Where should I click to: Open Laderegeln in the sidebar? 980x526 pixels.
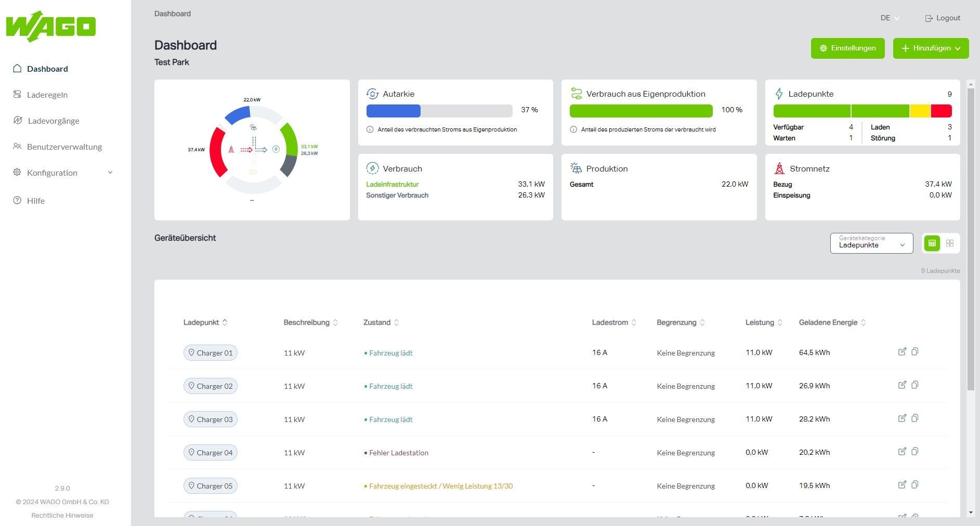click(47, 95)
